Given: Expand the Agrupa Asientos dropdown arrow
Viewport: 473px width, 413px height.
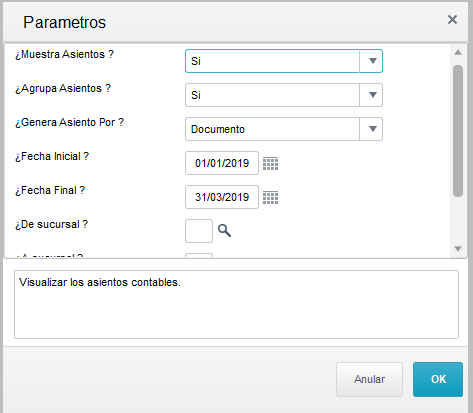Looking at the screenshot, I should pyautogui.click(x=371, y=95).
